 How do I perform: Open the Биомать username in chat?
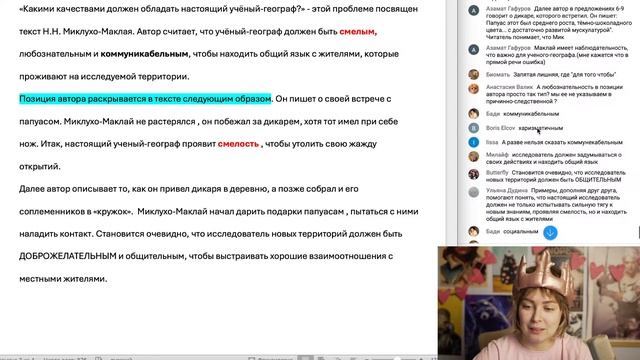(x=498, y=75)
